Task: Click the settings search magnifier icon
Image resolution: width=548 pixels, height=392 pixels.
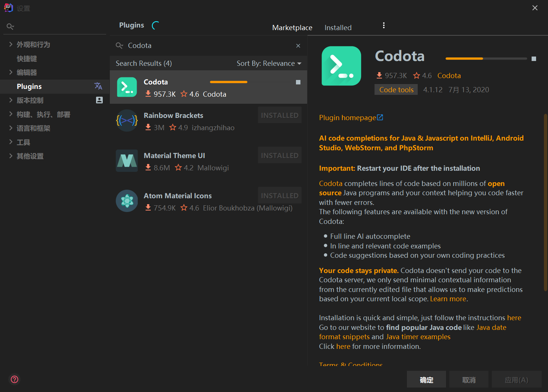Action: click(10, 26)
